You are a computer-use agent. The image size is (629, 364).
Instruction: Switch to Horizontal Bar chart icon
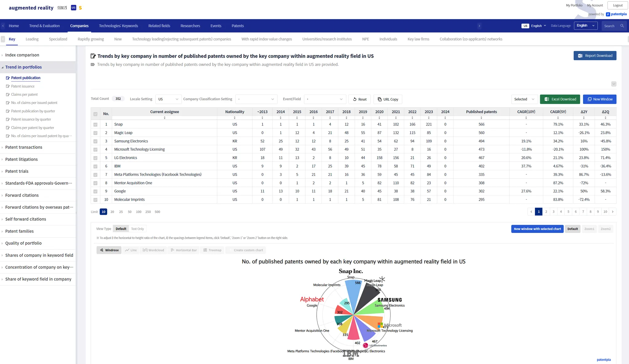[x=172, y=250]
